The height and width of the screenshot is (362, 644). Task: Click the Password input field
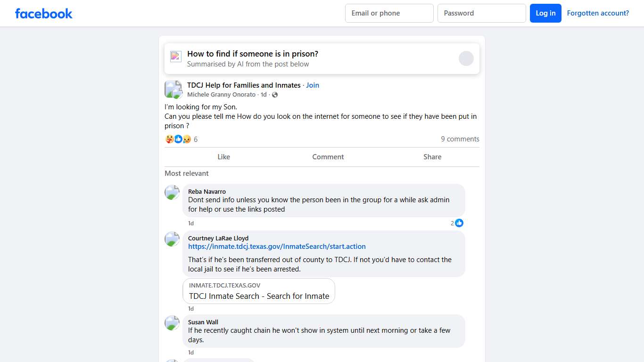[481, 13]
